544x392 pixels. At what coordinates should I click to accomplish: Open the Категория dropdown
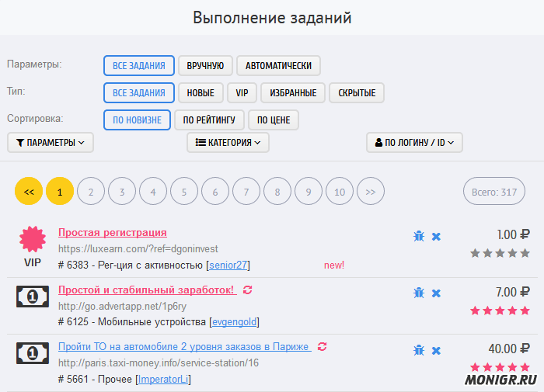pos(228,143)
